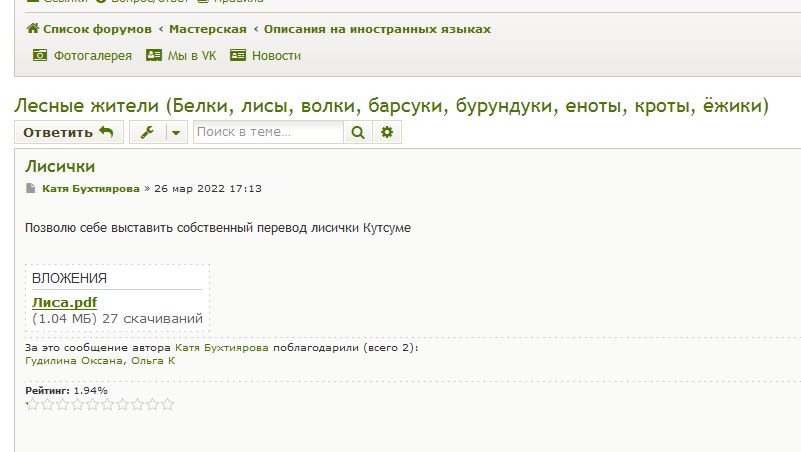Viewport: 801px width, 452px height.
Task: Expand the topic tools dropdown arrow
Action: pyautogui.click(x=176, y=132)
